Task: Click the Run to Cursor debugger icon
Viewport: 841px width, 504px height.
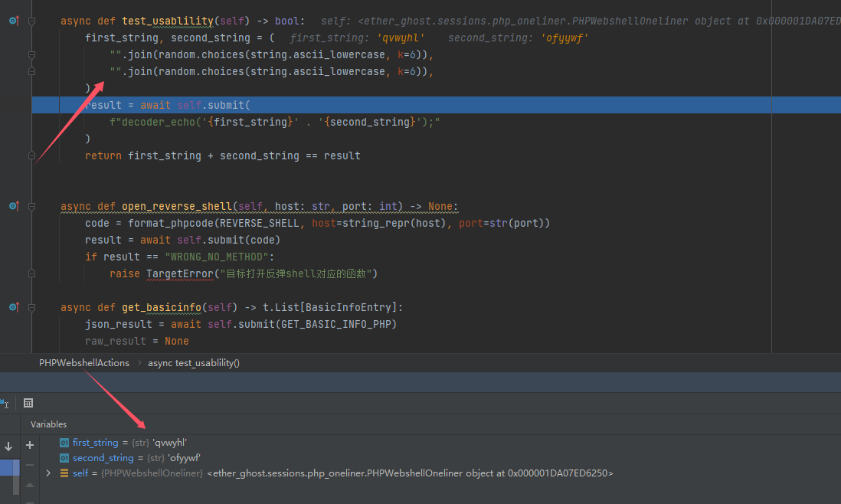Action: coord(5,403)
